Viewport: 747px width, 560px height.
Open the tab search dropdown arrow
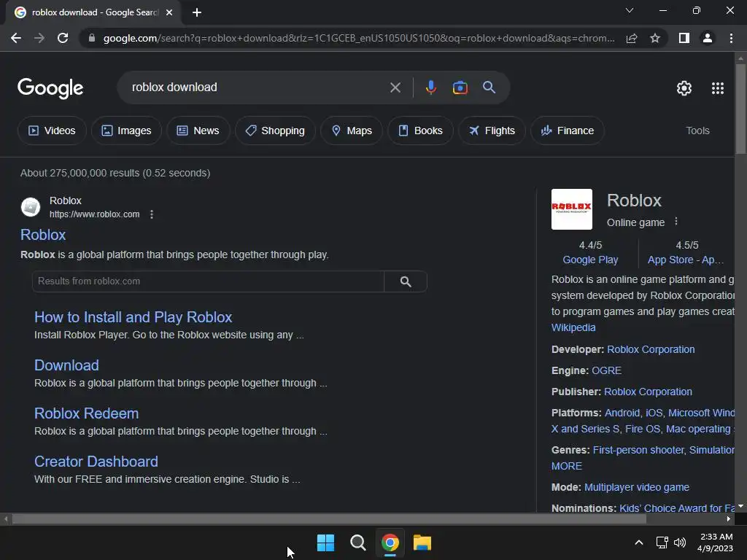click(630, 10)
